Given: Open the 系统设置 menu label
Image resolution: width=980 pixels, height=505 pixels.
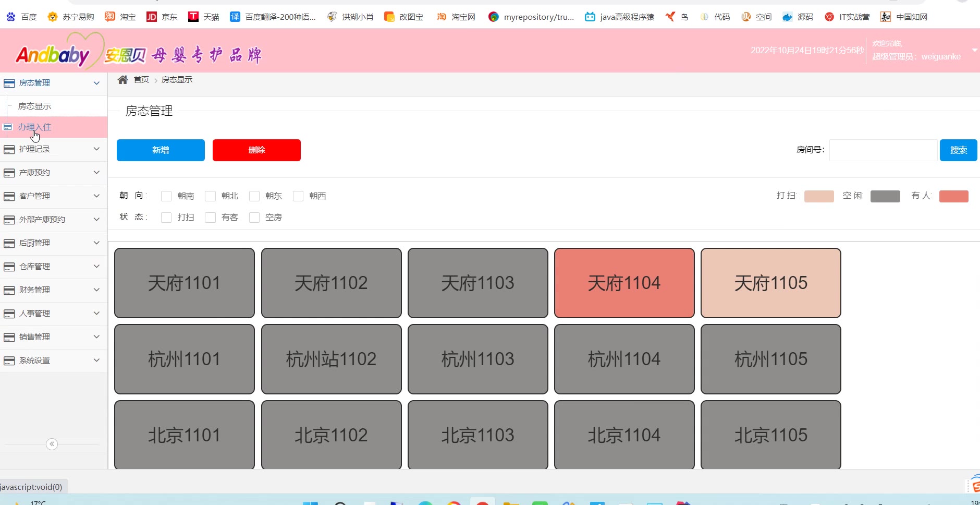Looking at the screenshot, I should pos(34,360).
